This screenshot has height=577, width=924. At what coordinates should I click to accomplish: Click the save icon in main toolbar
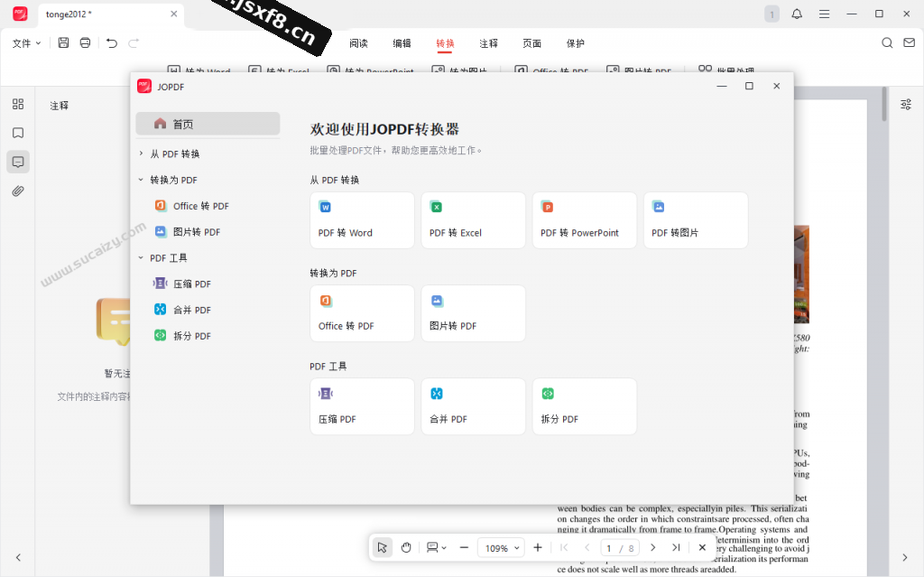click(64, 42)
